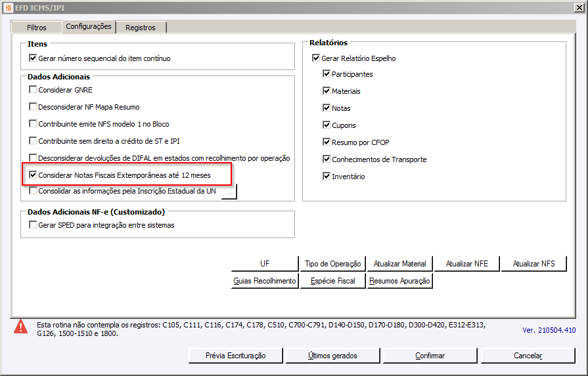Open the Registros tab
The width and height of the screenshot is (588, 376).
tap(141, 28)
